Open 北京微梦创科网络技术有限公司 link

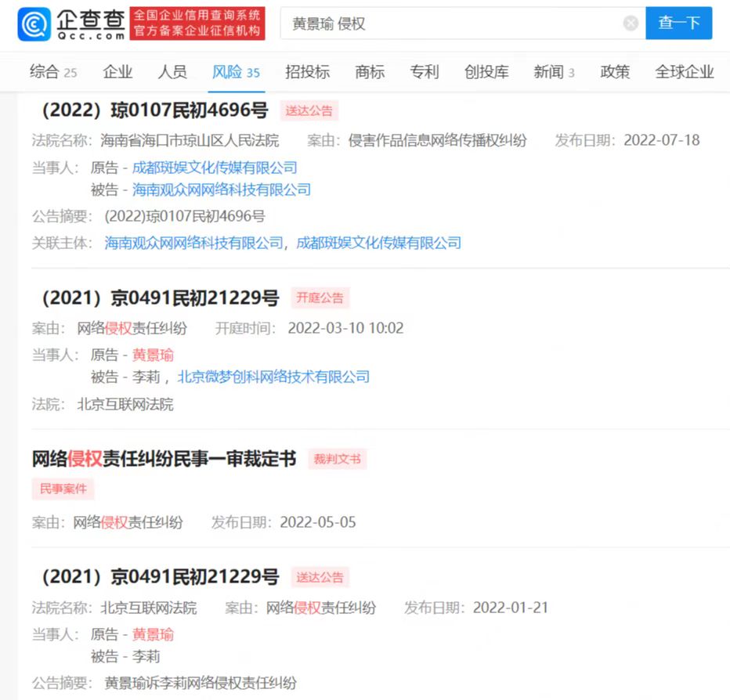(x=274, y=377)
